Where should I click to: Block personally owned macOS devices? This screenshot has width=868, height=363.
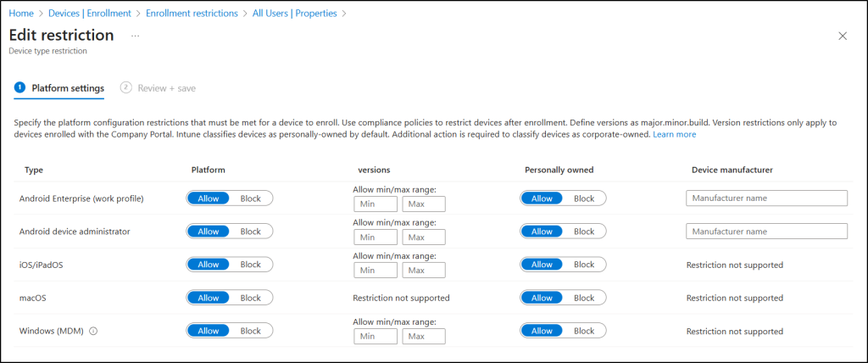tap(584, 298)
